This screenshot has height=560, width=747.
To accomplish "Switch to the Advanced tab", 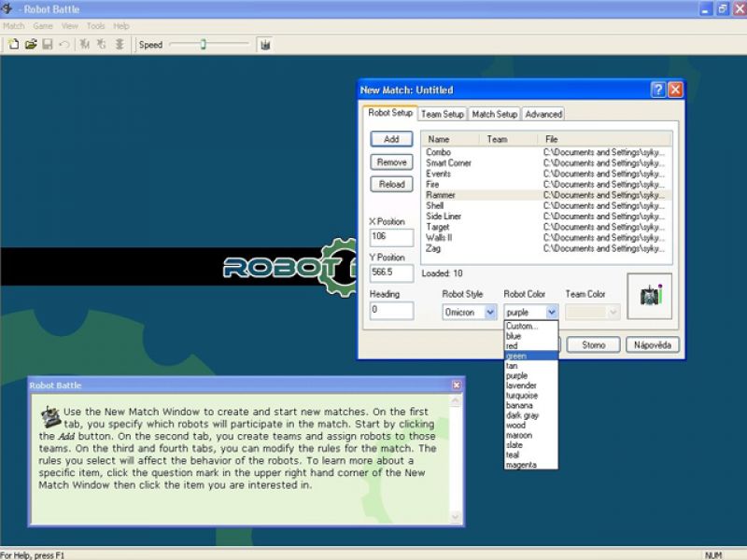I will (x=543, y=114).
